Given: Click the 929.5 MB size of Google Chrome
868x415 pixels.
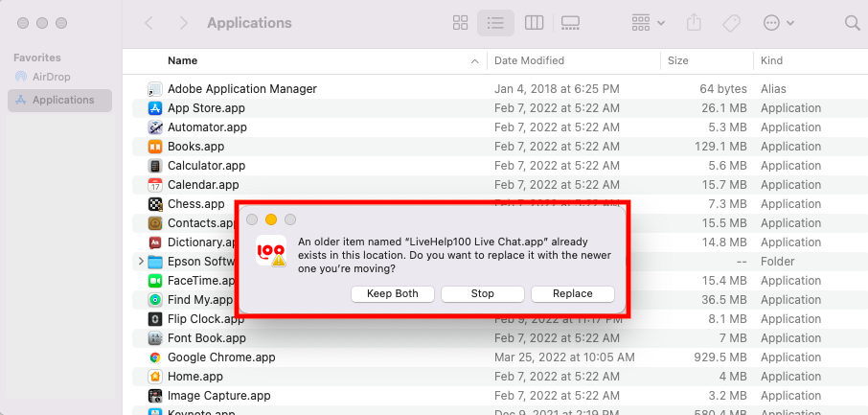Looking at the screenshot, I should (719, 357).
